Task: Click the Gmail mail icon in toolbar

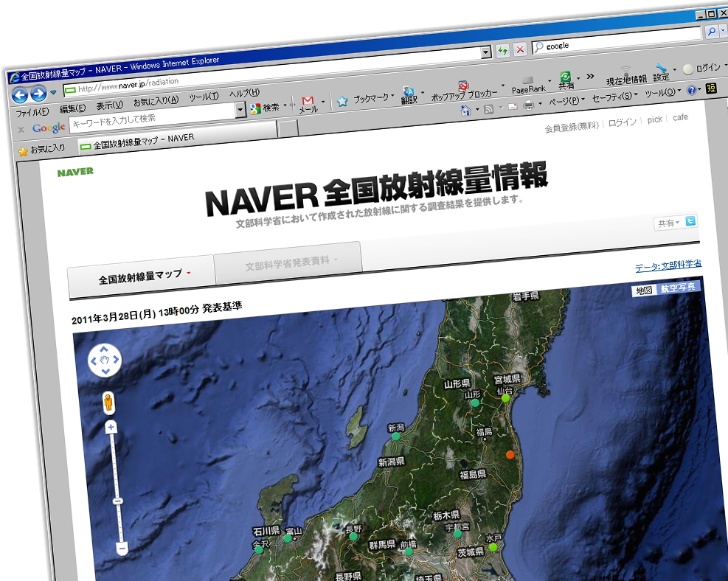Action: coord(308,100)
